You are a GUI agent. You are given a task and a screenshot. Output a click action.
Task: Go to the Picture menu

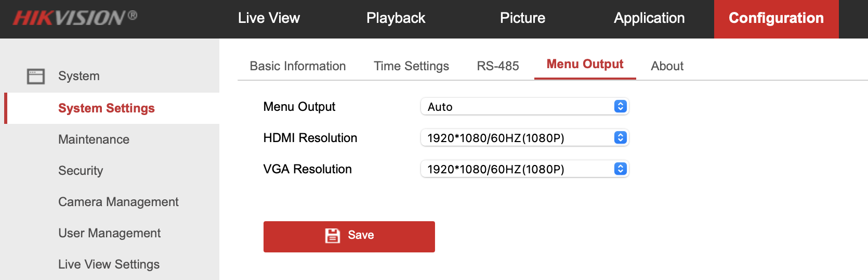[522, 18]
